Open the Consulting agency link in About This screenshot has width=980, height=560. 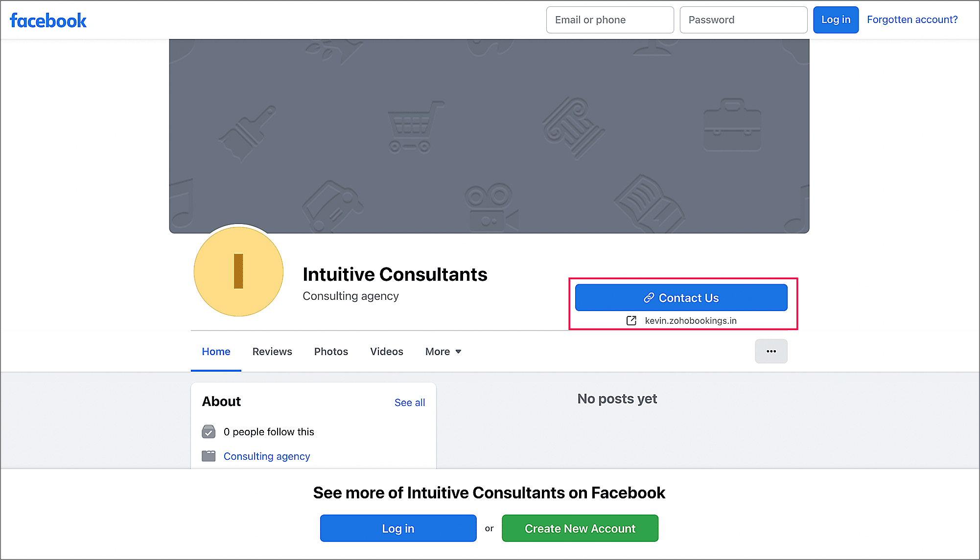[267, 456]
